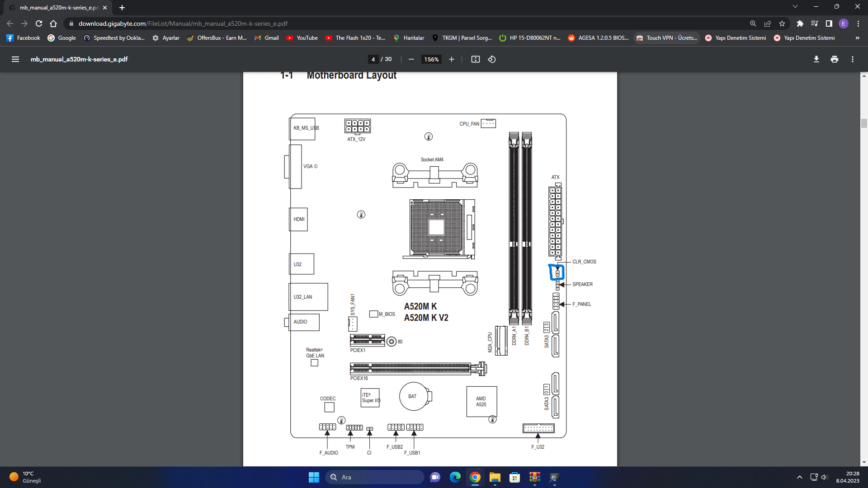The width and height of the screenshot is (868, 488).
Task: Open the PDF sidebar hamburger menu
Action: [x=15, y=59]
